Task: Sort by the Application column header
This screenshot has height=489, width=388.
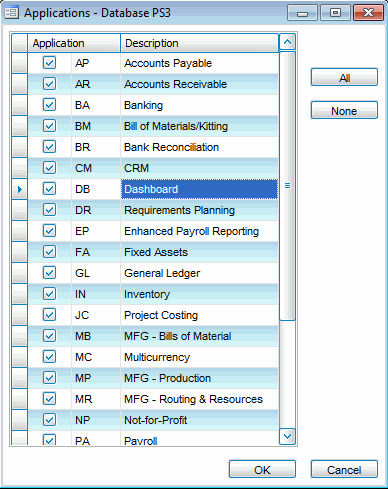Action: click(74, 43)
